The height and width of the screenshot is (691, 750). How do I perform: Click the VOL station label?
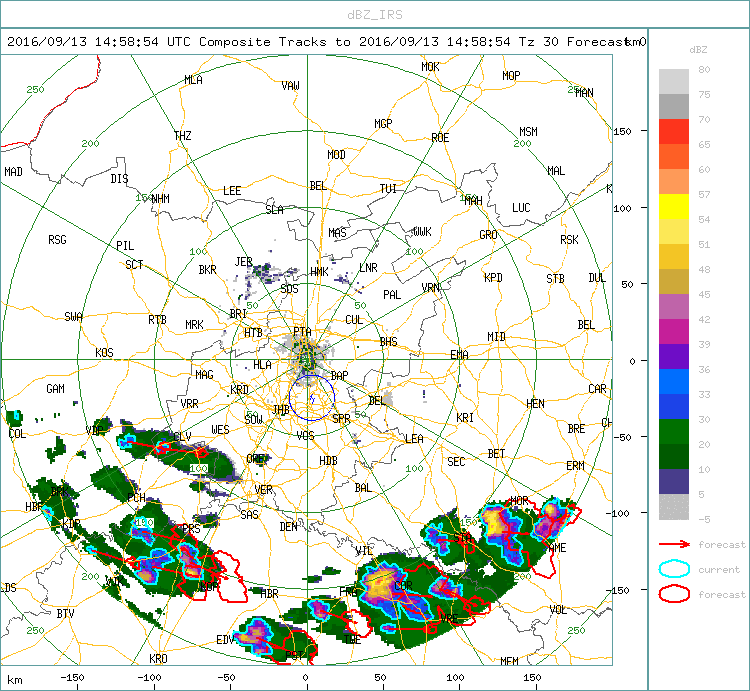point(558,610)
